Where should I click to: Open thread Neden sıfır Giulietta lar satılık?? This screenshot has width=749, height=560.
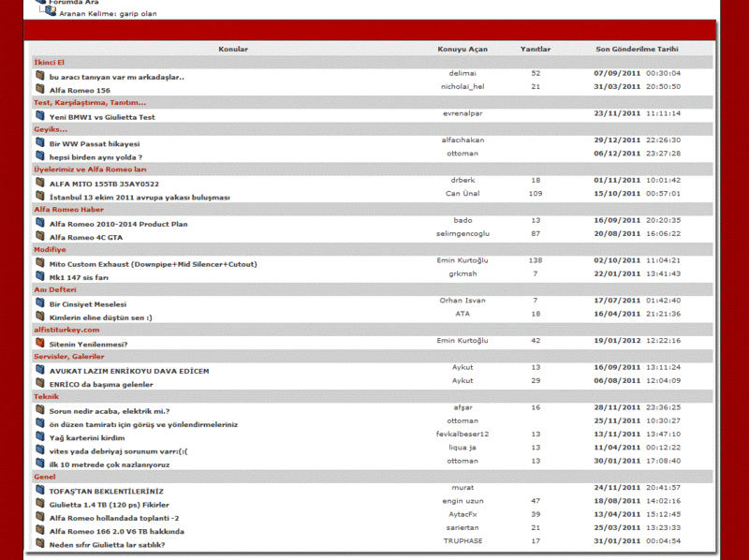click(x=107, y=544)
